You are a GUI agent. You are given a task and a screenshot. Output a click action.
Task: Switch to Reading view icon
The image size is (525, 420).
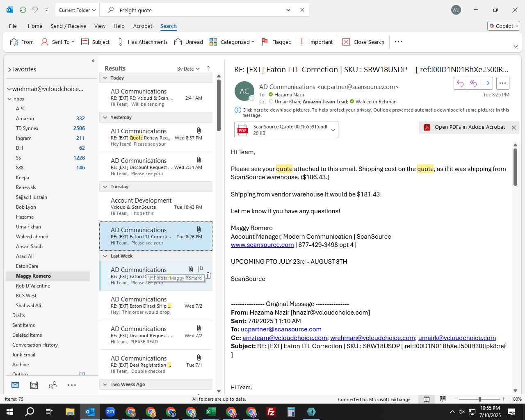(443, 399)
